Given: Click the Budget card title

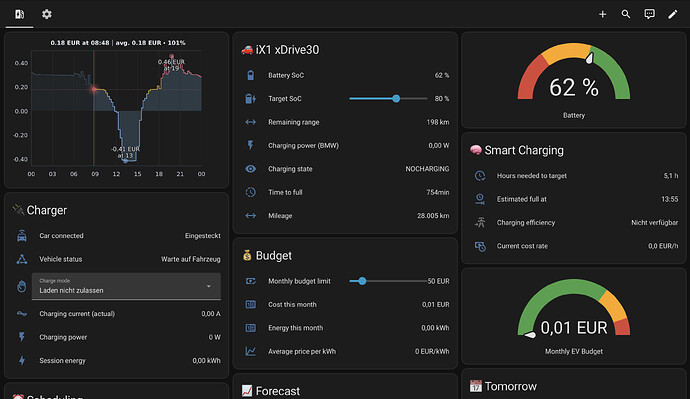Looking at the screenshot, I should click(273, 256).
